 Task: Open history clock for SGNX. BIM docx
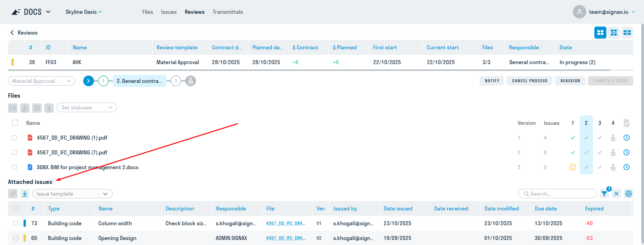coord(626,167)
